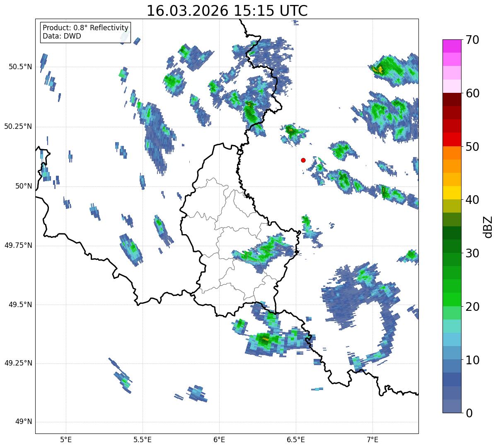
Task: Click longitude label 6°E
Action: [x=220, y=439]
